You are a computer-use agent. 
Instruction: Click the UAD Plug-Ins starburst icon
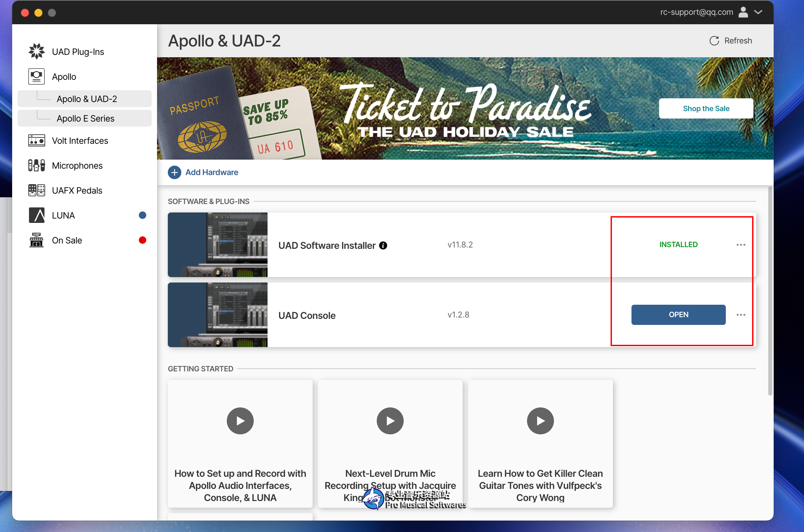[36, 51]
